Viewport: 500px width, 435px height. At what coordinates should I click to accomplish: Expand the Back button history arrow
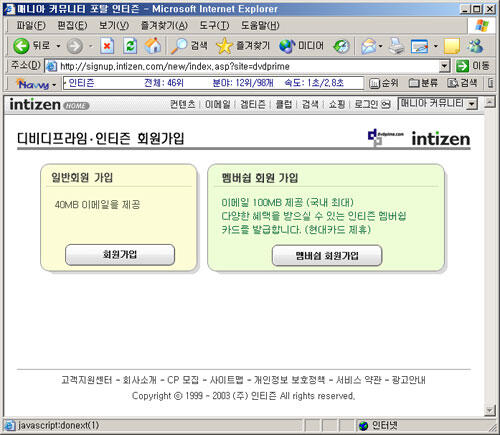pos(58,46)
